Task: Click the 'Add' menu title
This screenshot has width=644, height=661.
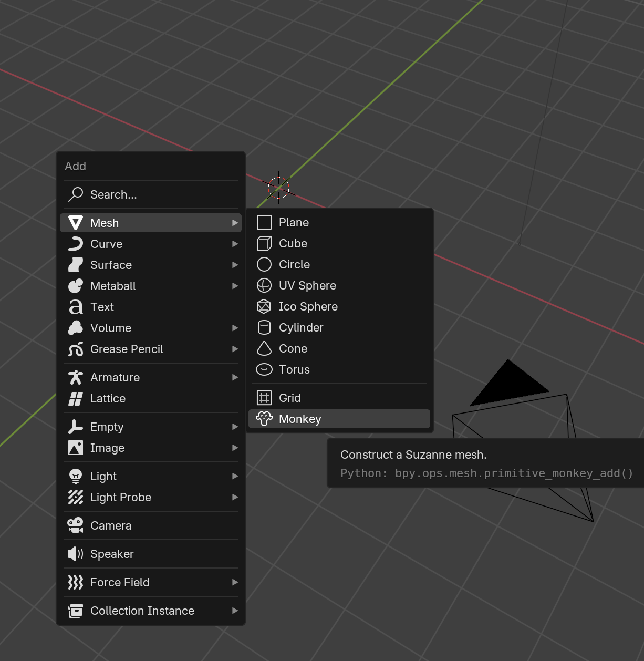Action: 75,166
